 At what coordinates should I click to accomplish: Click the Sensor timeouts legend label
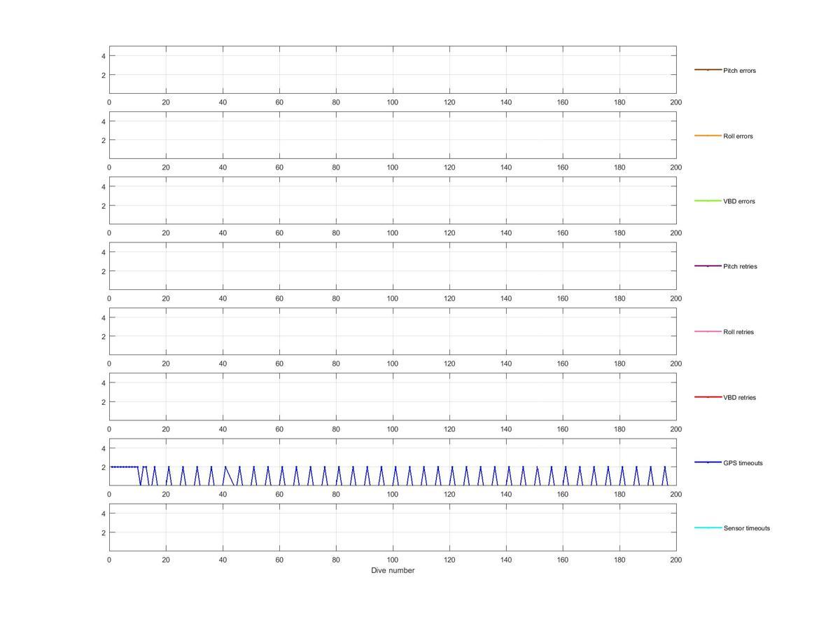[746, 528]
